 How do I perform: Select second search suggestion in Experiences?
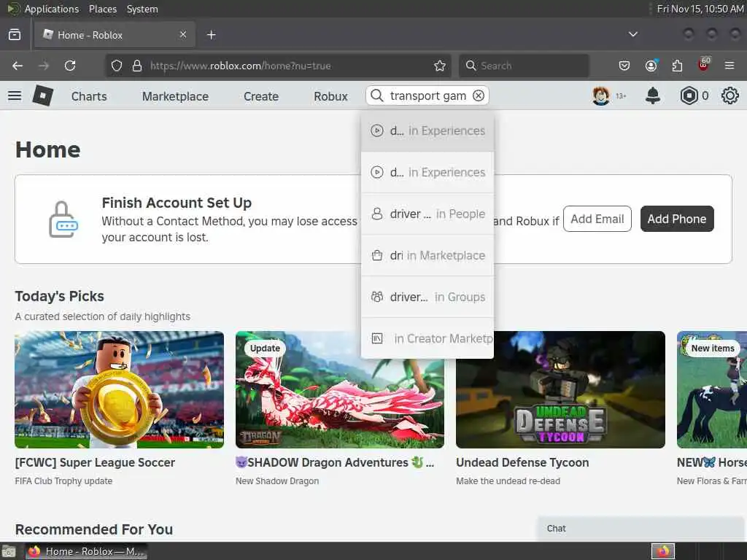click(427, 172)
